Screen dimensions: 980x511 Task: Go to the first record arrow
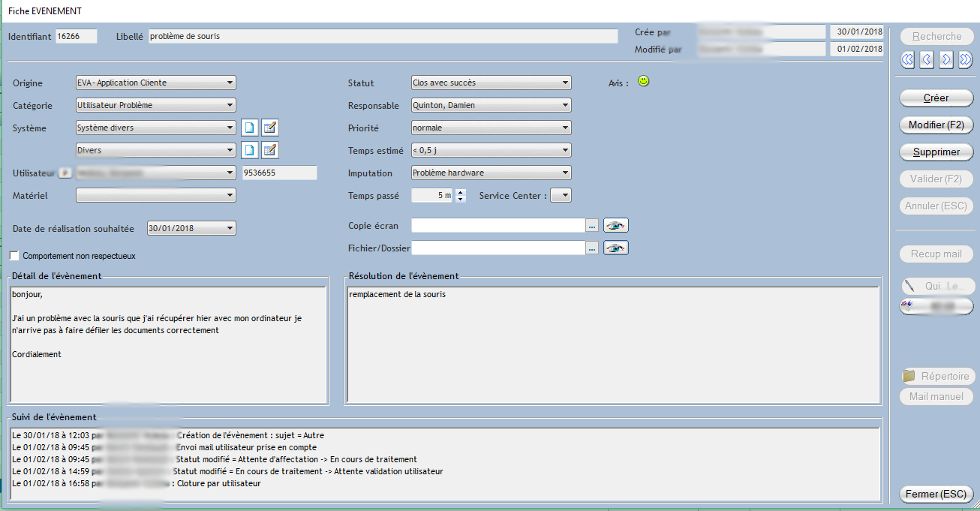tap(907, 60)
